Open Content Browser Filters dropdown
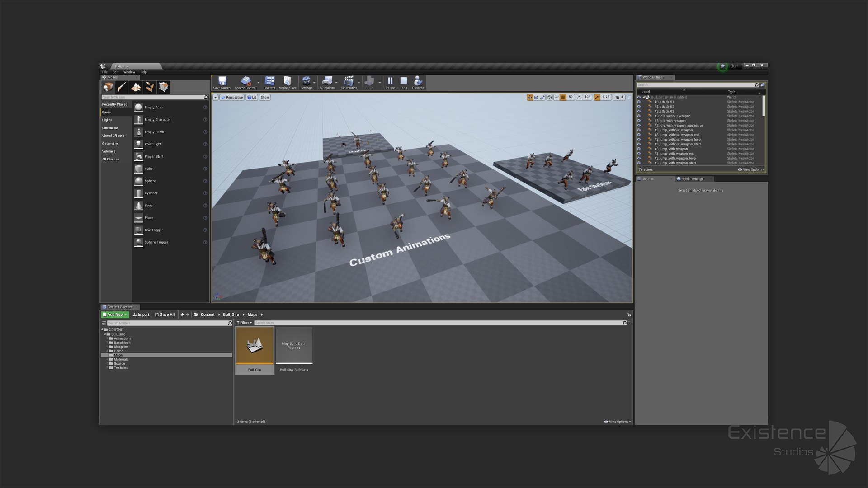The height and width of the screenshot is (488, 868). 245,323
